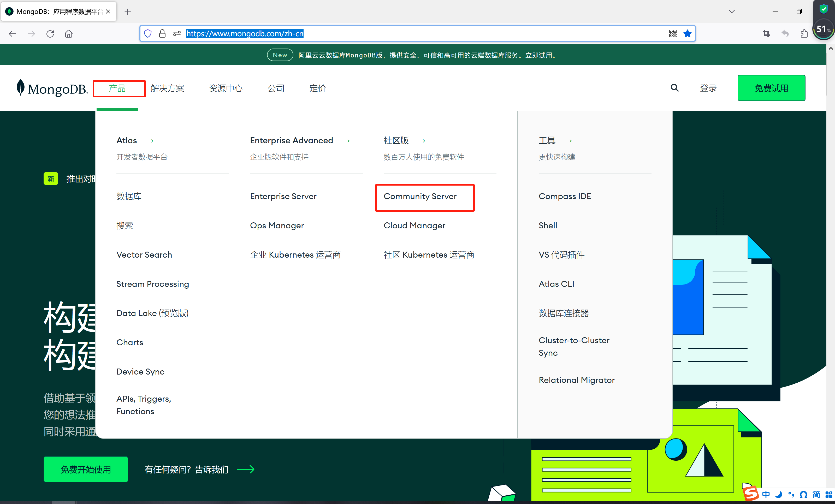Open 社区 Kubernetes 运营商 item

click(429, 254)
